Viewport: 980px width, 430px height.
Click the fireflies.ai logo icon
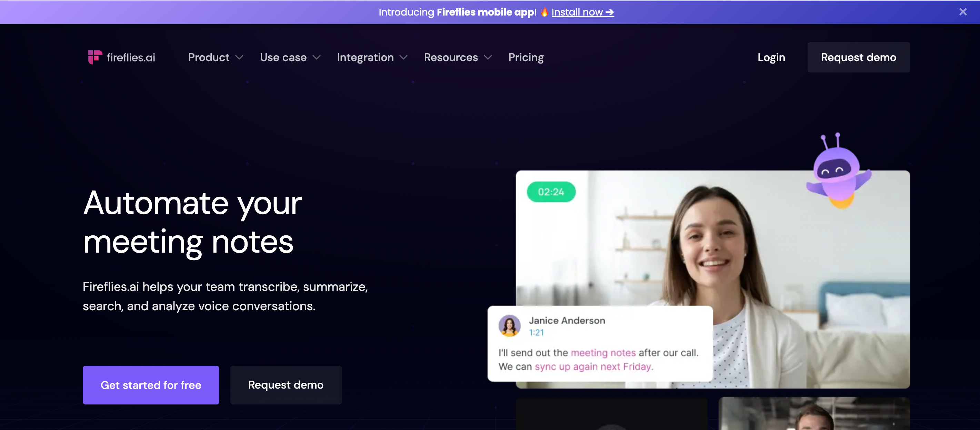point(95,57)
